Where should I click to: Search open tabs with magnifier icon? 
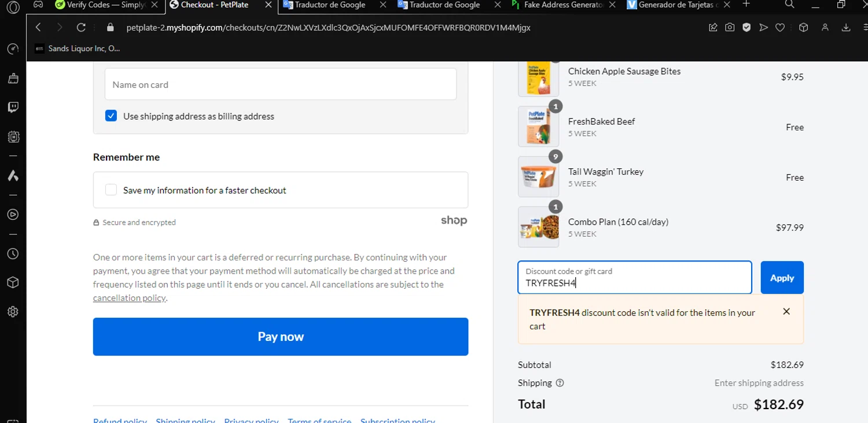point(789,5)
